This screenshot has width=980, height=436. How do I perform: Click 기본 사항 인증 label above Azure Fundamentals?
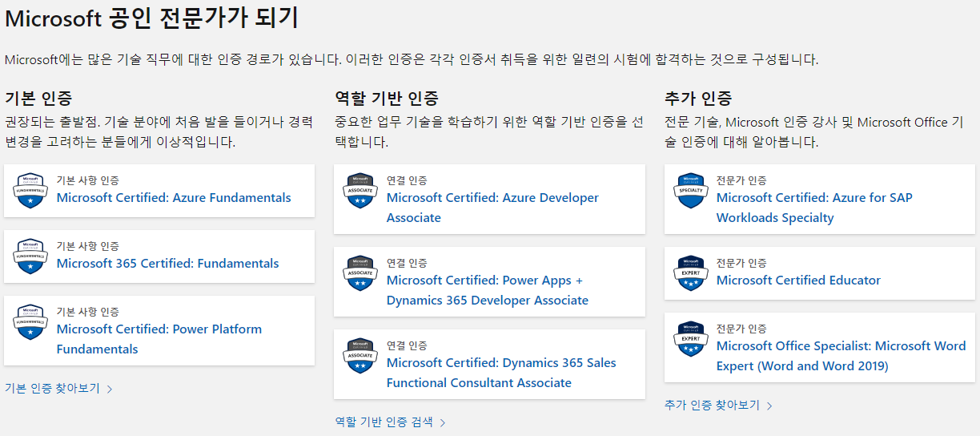point(87,181)
